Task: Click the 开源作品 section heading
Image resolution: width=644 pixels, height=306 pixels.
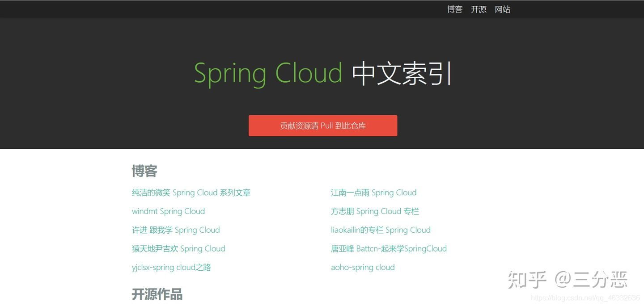Action: 157,294
